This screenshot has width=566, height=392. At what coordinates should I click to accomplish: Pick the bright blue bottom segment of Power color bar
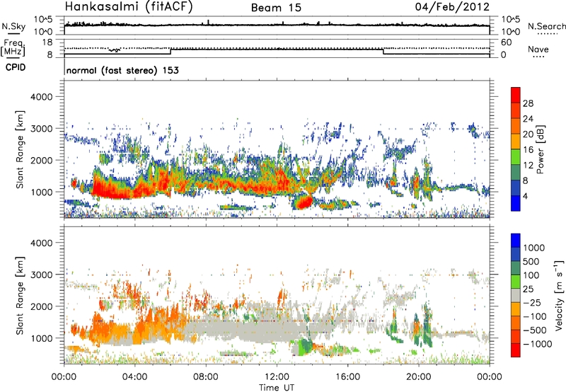tap(516, 204)
